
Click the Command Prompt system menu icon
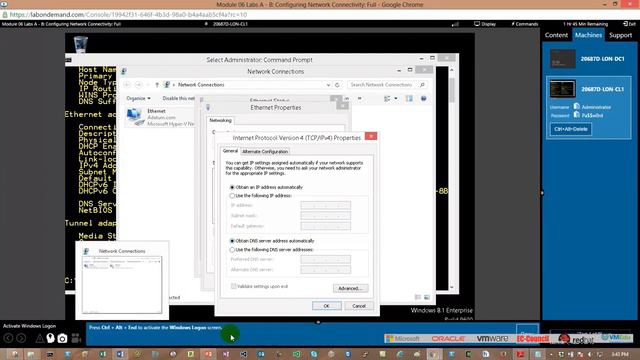tap(68, 60)
